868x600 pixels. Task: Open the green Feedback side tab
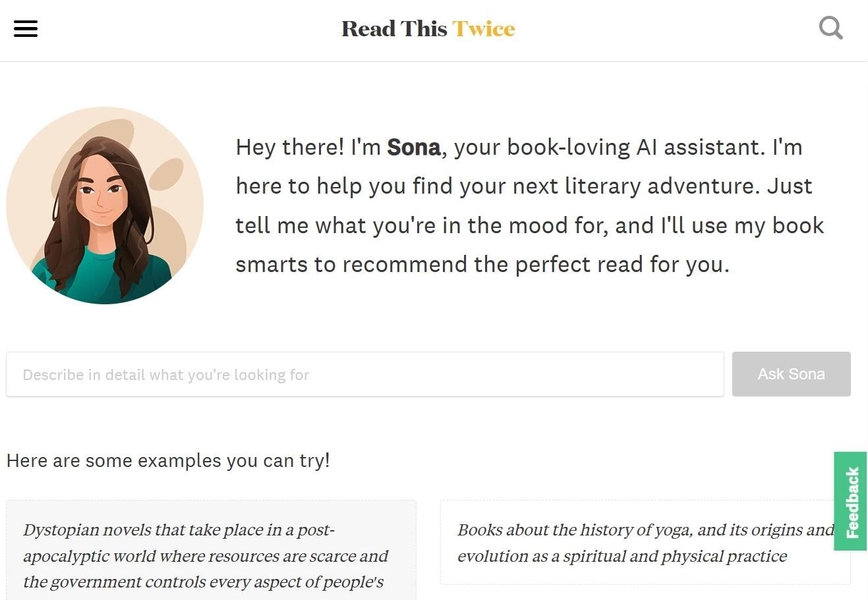(x=851, y=501)
